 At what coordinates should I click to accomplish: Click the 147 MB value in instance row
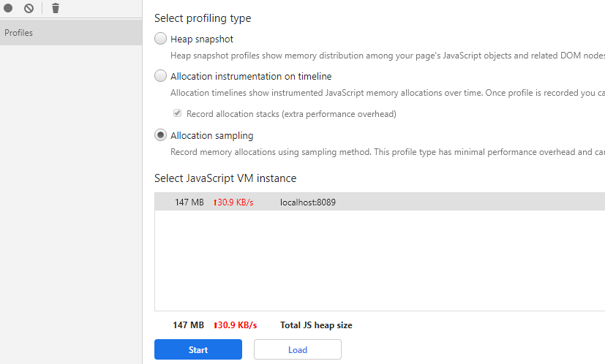coord(189,202)
